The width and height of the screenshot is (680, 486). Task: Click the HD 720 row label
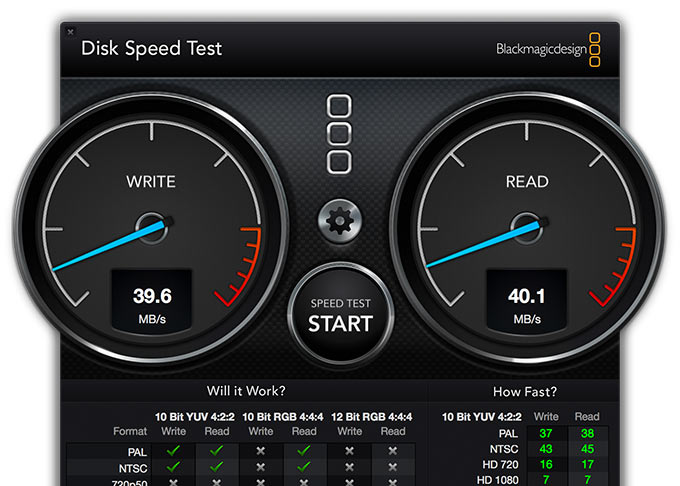[500, 465]
